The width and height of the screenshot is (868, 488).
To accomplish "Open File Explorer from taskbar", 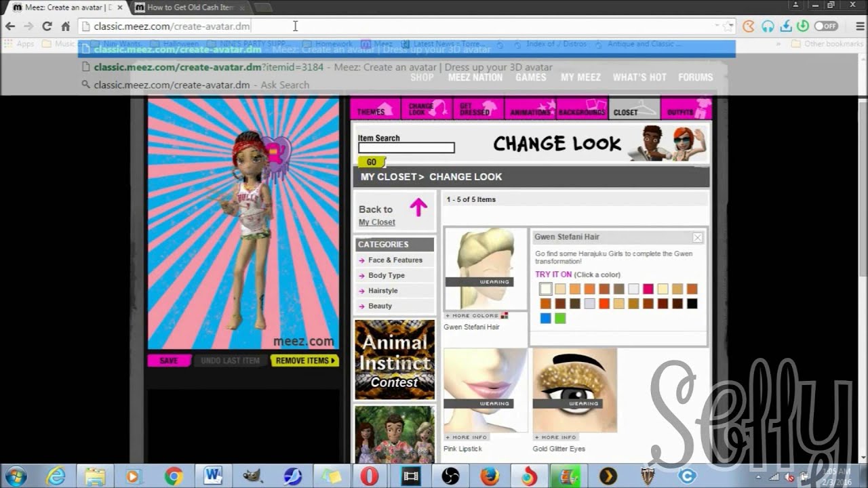I will click(x=96, y=476).
